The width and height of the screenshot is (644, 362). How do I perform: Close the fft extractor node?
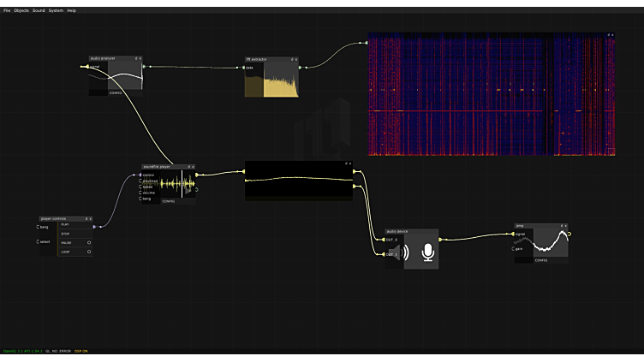tap(296, 60)
